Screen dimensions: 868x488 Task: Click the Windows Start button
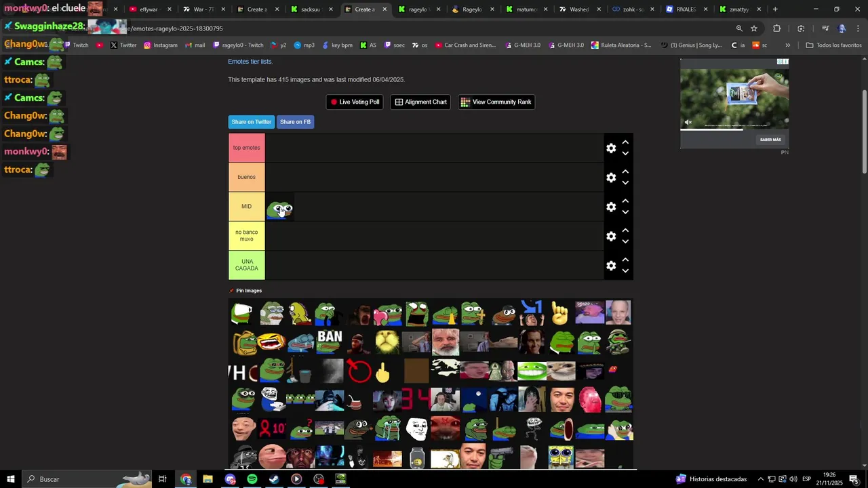tap(10, 479)
